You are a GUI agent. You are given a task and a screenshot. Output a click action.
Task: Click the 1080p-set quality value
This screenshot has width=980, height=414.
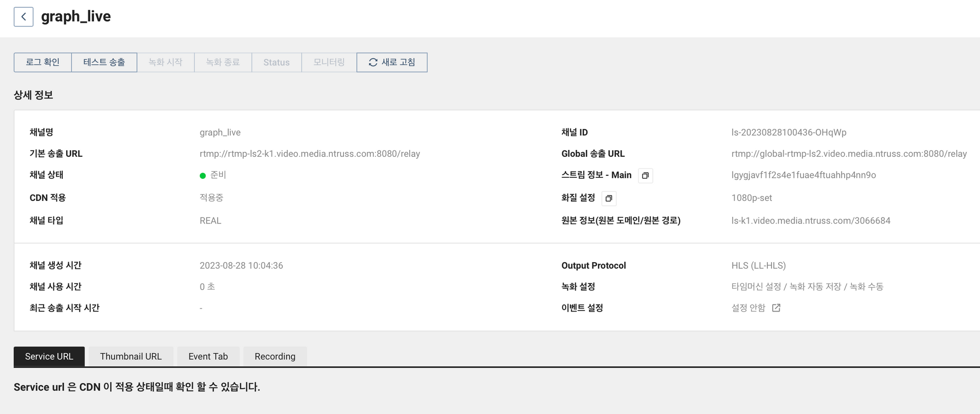click(752, 198)
